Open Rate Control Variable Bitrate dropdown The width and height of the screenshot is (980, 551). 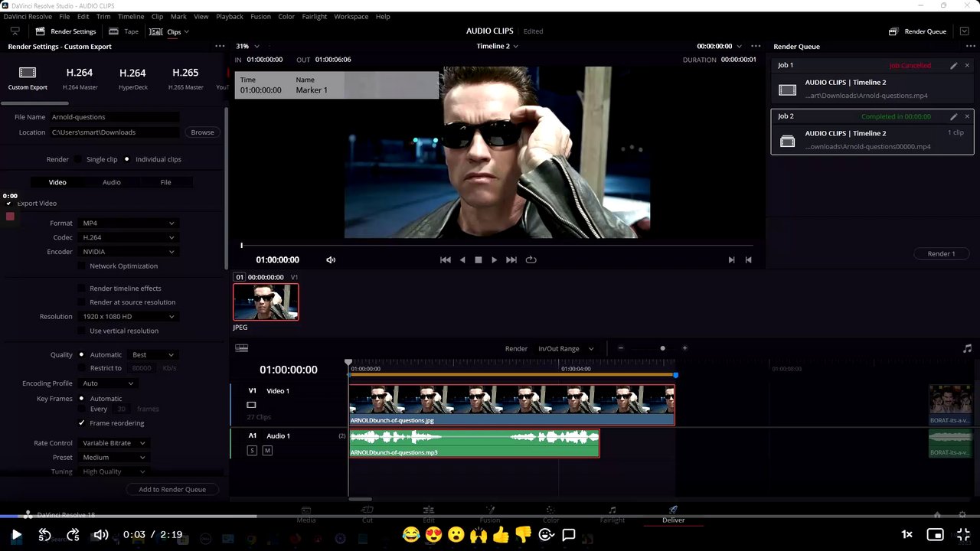(x=113, y=443)
